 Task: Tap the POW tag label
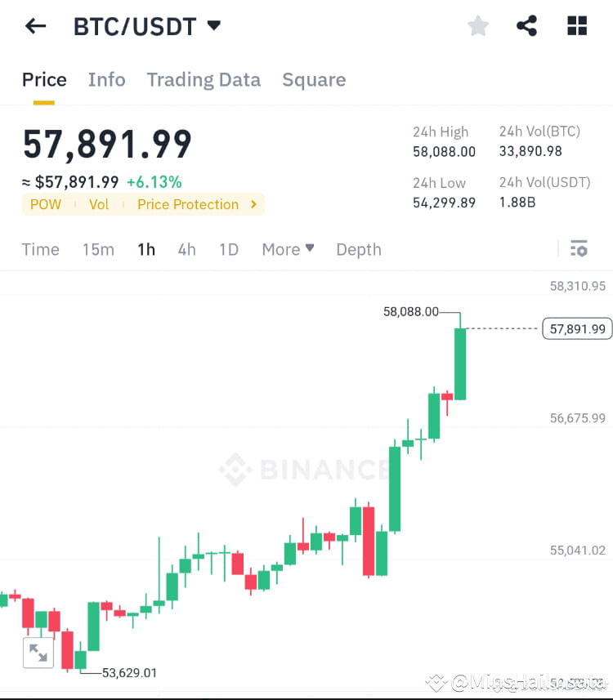(x=45, y=204)
